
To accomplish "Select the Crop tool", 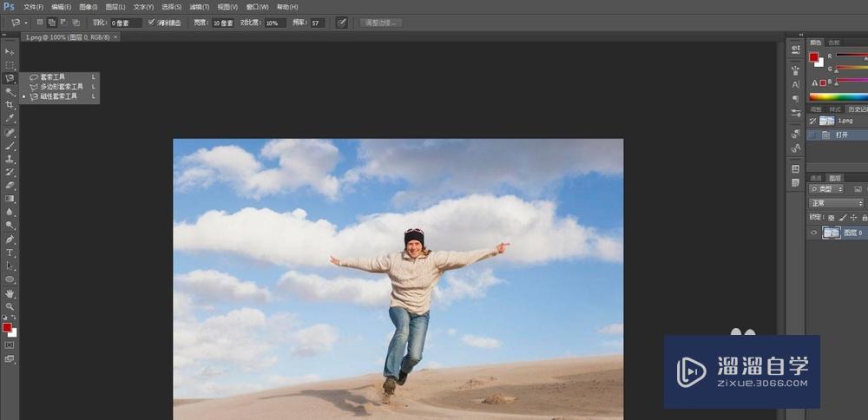I will click(x=10, y=104).
